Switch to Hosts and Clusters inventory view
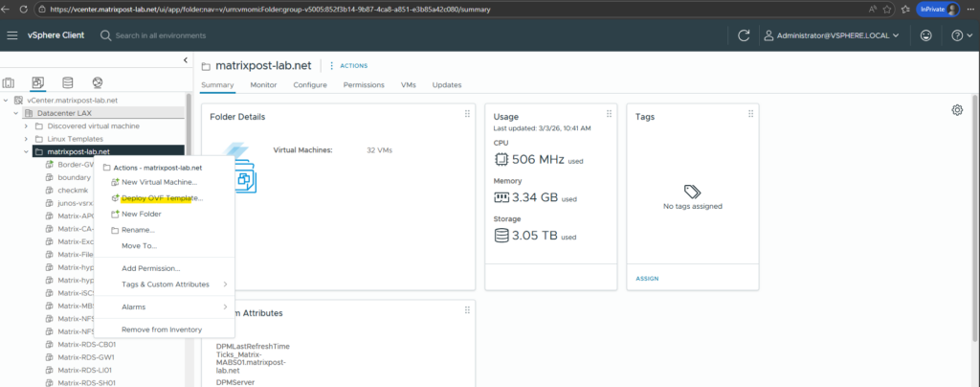Viewport: 980px width, 387px height. click(x=10, y=83)
